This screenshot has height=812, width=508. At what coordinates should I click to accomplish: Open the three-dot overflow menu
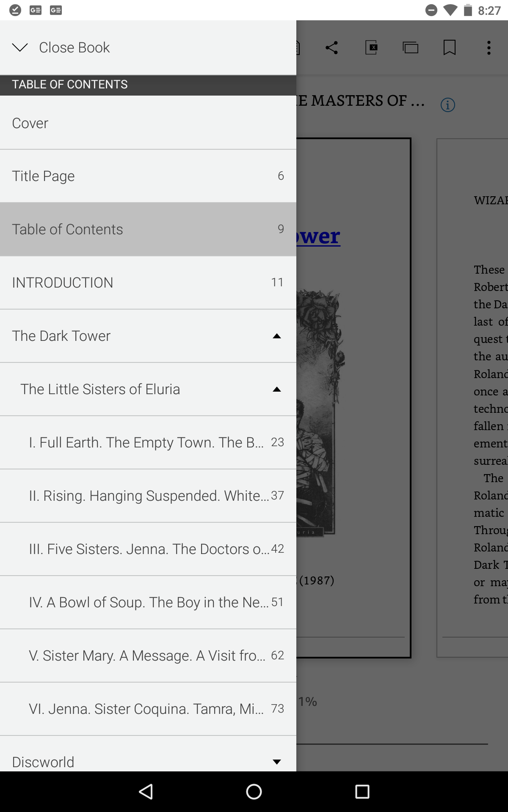(489, 48)
